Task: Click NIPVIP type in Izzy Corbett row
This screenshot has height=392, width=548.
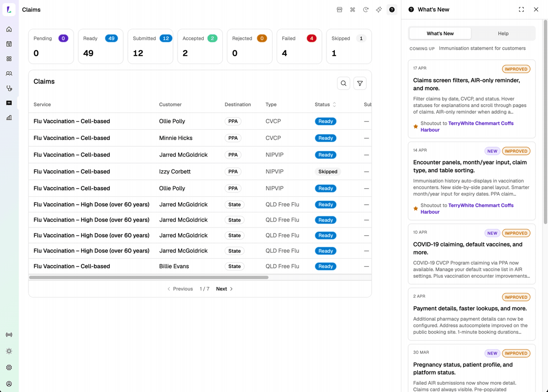Action: pos(274,172)
